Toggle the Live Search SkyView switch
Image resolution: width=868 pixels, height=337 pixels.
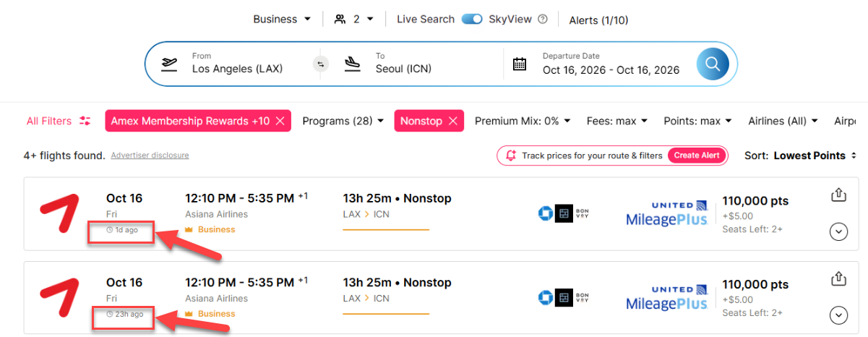pyautogui.click(x=472, y=20)
